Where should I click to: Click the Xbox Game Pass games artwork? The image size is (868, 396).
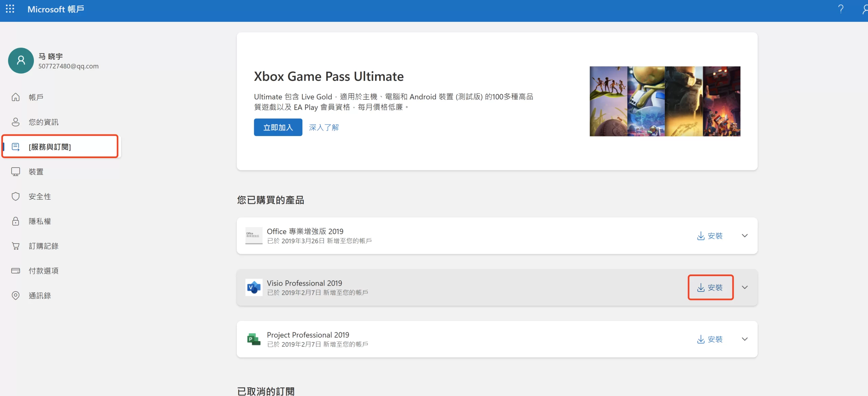click(665, 101)
